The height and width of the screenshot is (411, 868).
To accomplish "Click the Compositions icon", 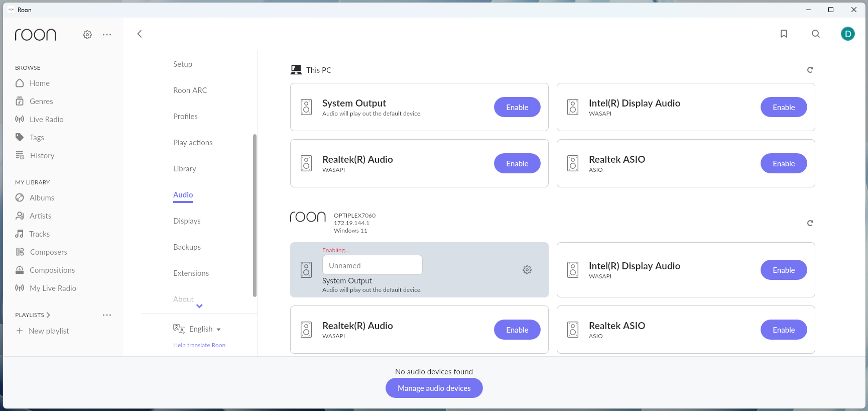I will point(20,270).
